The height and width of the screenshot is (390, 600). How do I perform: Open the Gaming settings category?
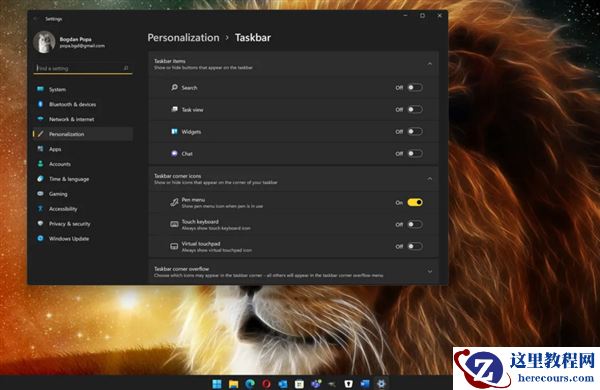click(83, 194)
